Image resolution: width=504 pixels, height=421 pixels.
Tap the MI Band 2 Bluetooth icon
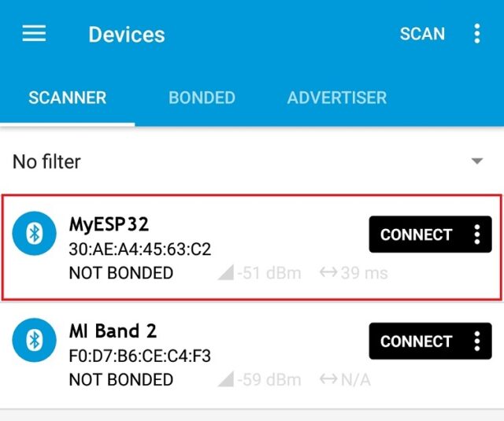pos(34,340)
